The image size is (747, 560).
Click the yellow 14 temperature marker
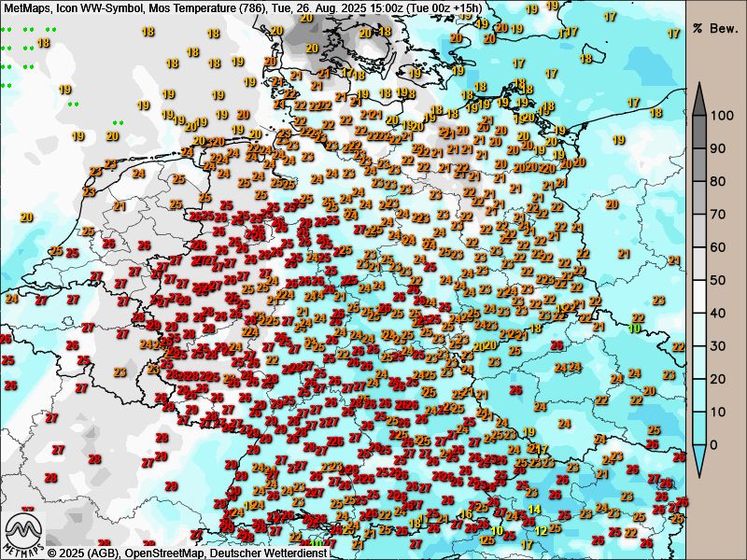pyautogui.click(x=534, y=510)
